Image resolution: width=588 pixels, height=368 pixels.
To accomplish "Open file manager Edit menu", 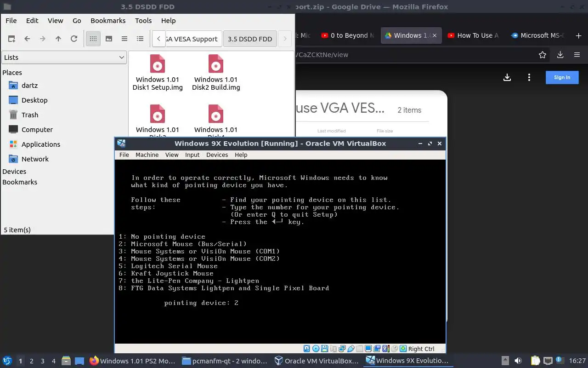I will (32, 21).
